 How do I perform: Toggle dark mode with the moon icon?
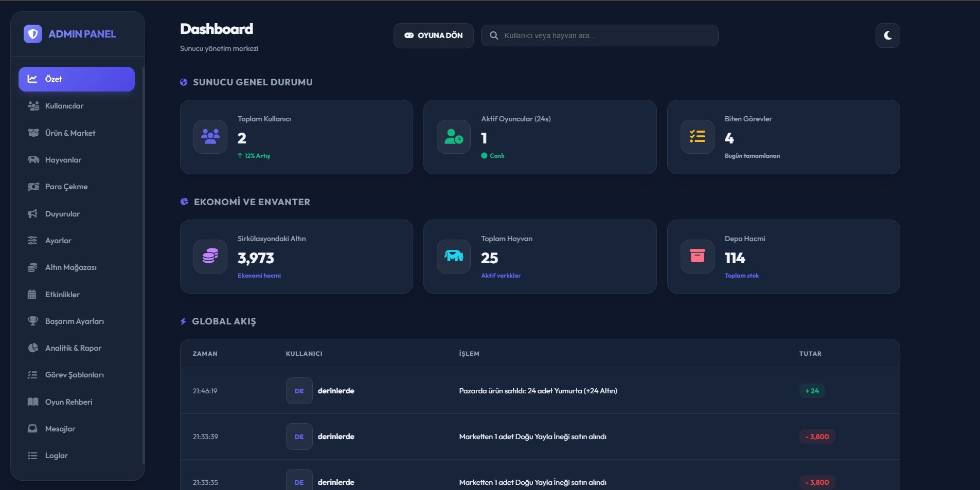click(887, 35)
